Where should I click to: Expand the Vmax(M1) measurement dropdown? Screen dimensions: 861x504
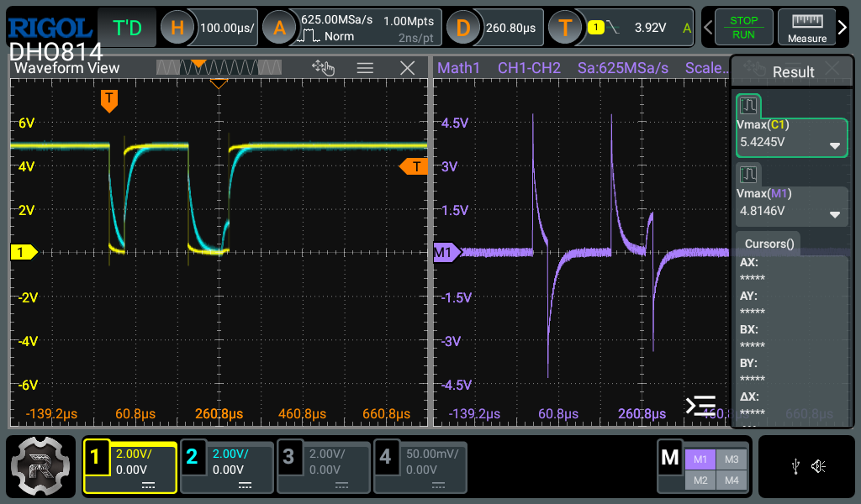point(834,213)
